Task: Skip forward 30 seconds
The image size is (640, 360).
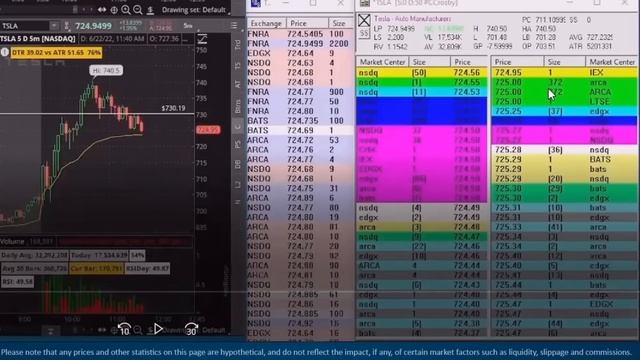Action: [x=191, y=329]
